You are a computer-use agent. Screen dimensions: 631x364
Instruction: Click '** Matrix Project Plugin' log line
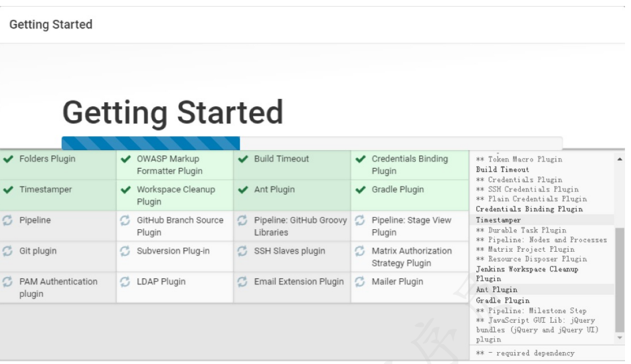click(x=525, y=250)
